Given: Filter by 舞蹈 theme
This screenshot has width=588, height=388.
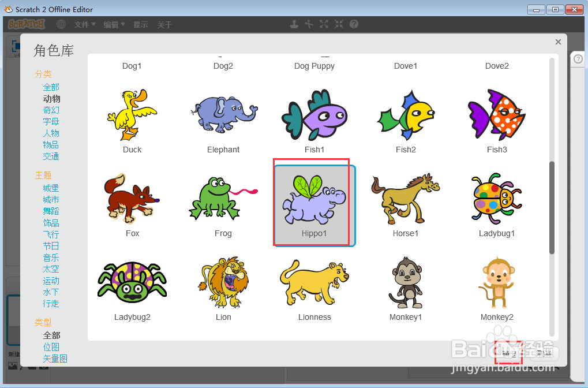Looking at the screenshot, I should point(51,211).
